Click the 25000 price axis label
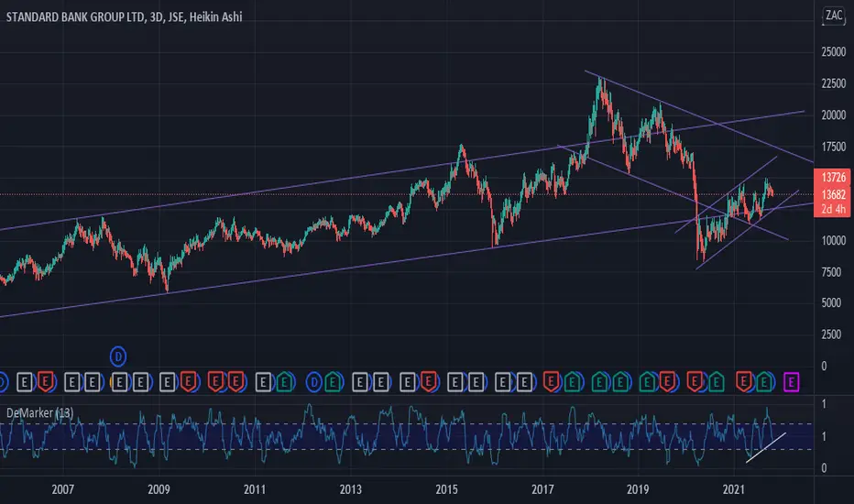 [833, 52]
